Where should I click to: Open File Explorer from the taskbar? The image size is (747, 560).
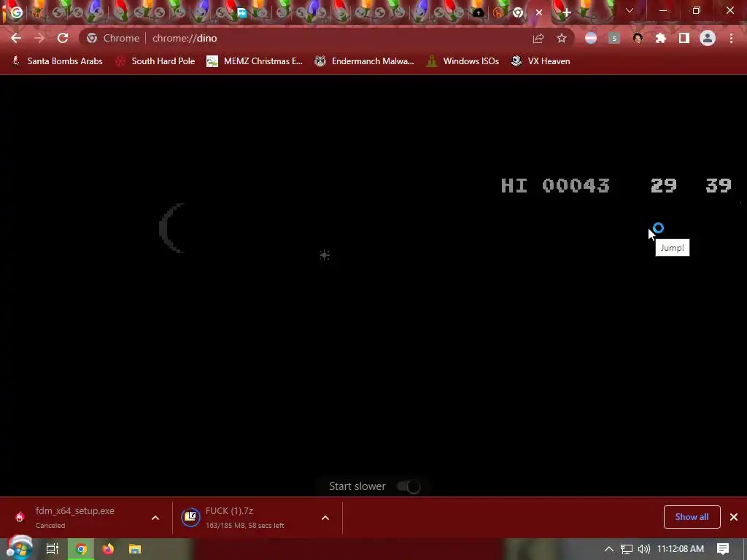coord(135,549)
